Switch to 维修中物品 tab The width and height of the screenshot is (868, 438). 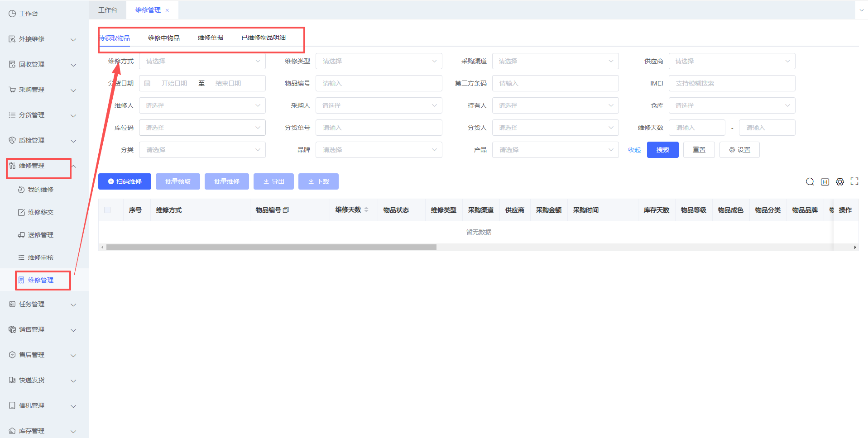pyautogui.click(x=163, y=38)
